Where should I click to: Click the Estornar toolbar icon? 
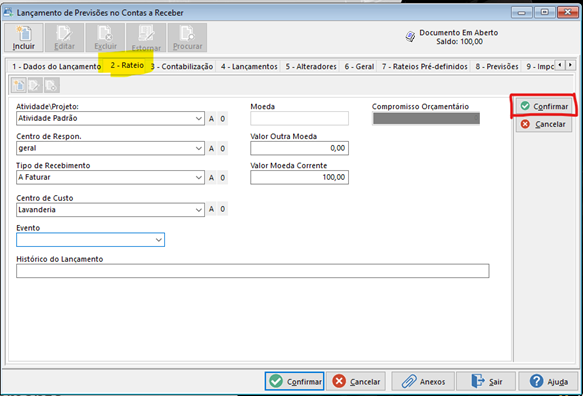point(146,37)
